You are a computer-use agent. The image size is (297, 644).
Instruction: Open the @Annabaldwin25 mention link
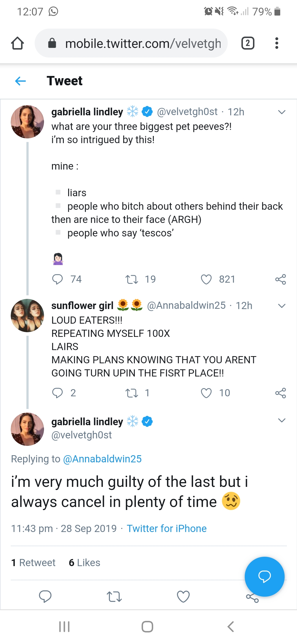(102, 459)
